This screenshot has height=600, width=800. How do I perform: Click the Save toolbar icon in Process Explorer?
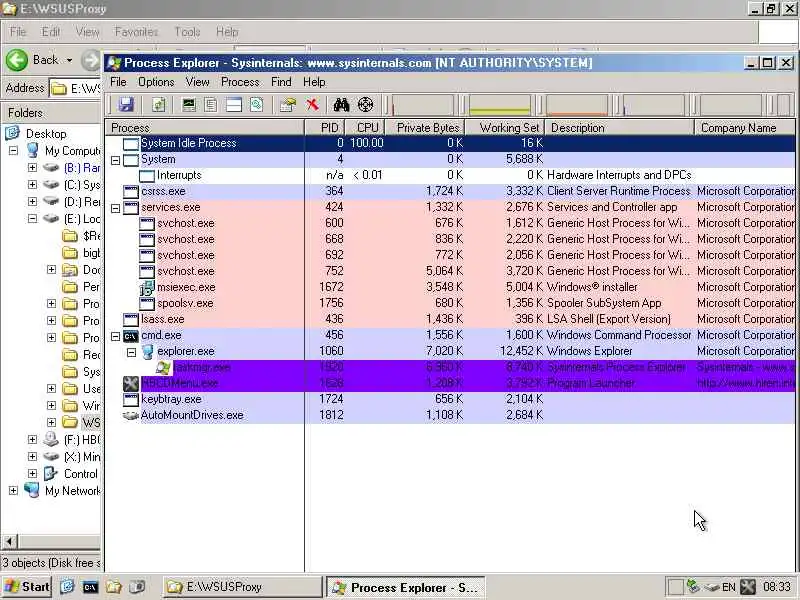tap(126, 105)
